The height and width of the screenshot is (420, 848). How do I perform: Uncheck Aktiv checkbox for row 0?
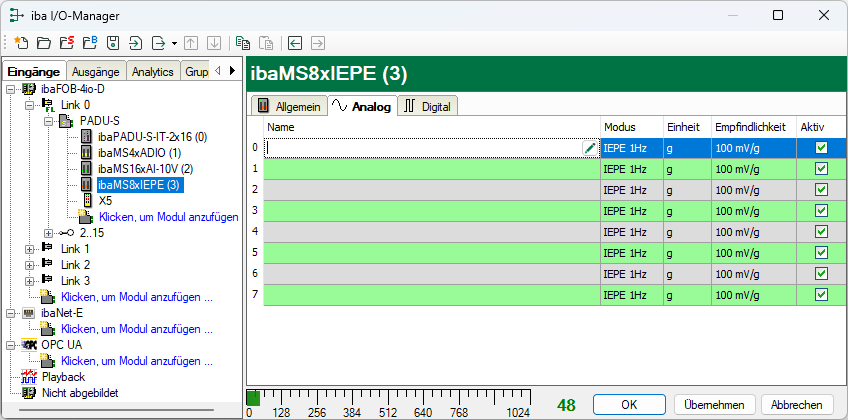click(x=822, y=148)
